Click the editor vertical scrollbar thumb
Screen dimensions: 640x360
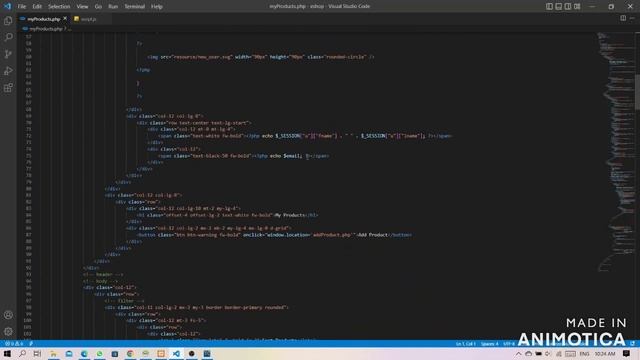coord(637,92)
